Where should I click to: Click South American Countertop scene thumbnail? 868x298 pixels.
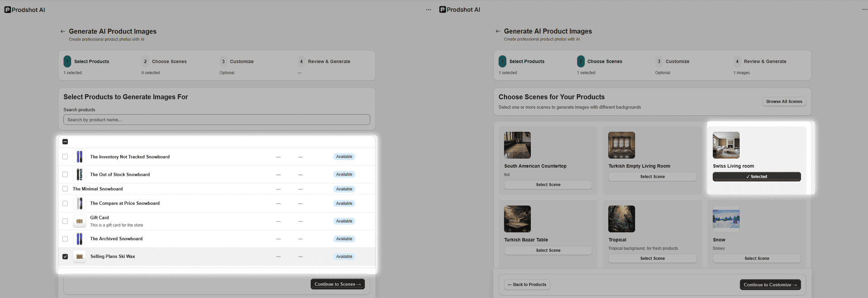tap(518, 145)
